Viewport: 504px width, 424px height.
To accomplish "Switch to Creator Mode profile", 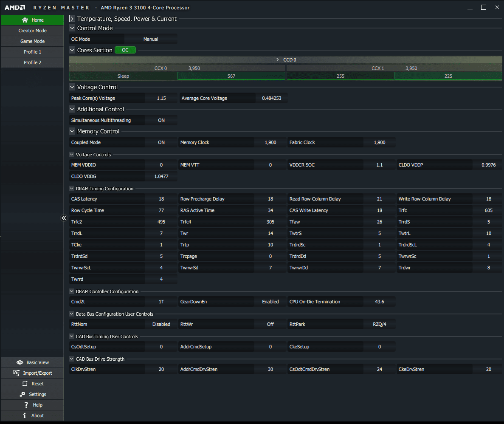I will pos(32,31).
